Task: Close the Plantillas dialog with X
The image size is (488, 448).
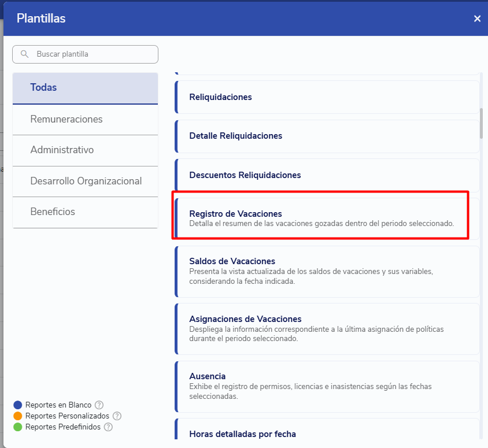Action: (x=477, y=18)
